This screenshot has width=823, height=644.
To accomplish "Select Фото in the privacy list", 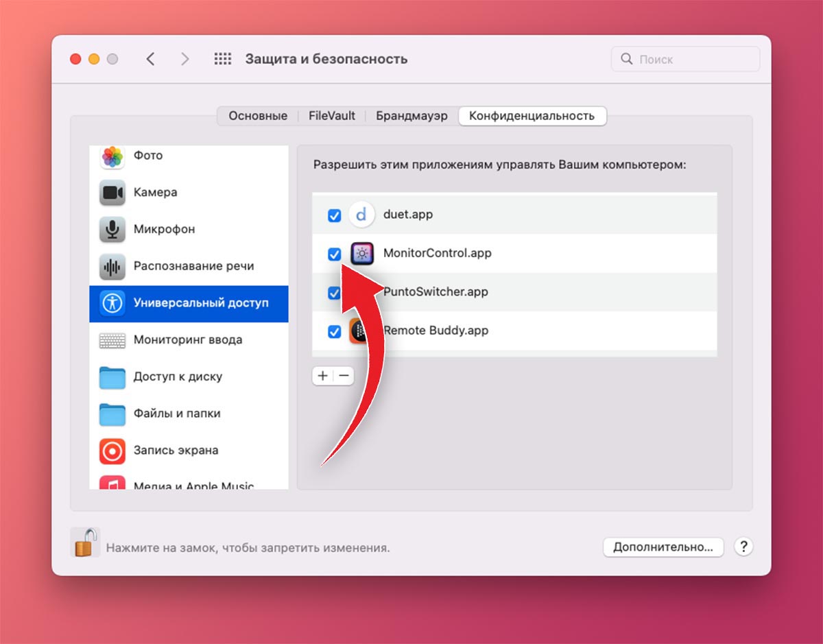I will tap(148, 156).
